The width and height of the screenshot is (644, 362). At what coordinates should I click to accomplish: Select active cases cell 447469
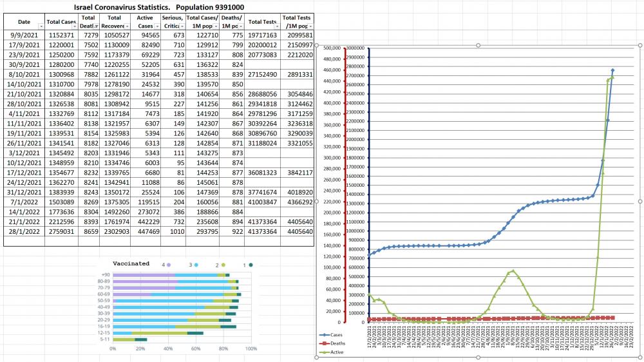click(146, 232)
